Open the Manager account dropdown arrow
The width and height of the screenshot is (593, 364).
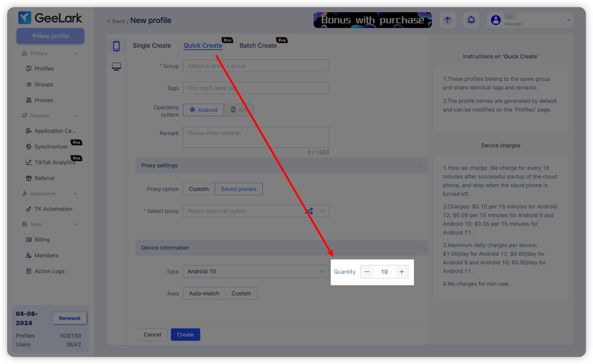click(x=569, y=20)
